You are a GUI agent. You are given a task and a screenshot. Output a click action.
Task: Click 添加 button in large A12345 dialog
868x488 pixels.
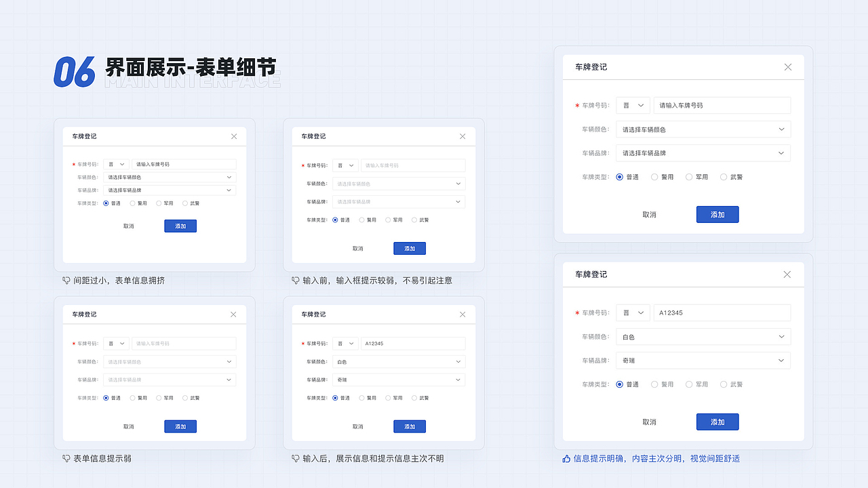click(x=717, y=422)
